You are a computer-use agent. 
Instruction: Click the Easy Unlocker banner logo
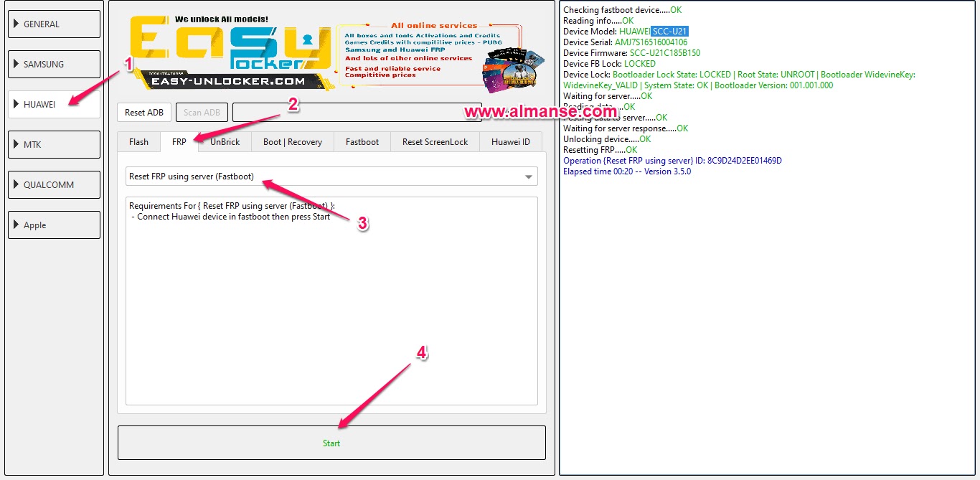click(x=231, y=53)
